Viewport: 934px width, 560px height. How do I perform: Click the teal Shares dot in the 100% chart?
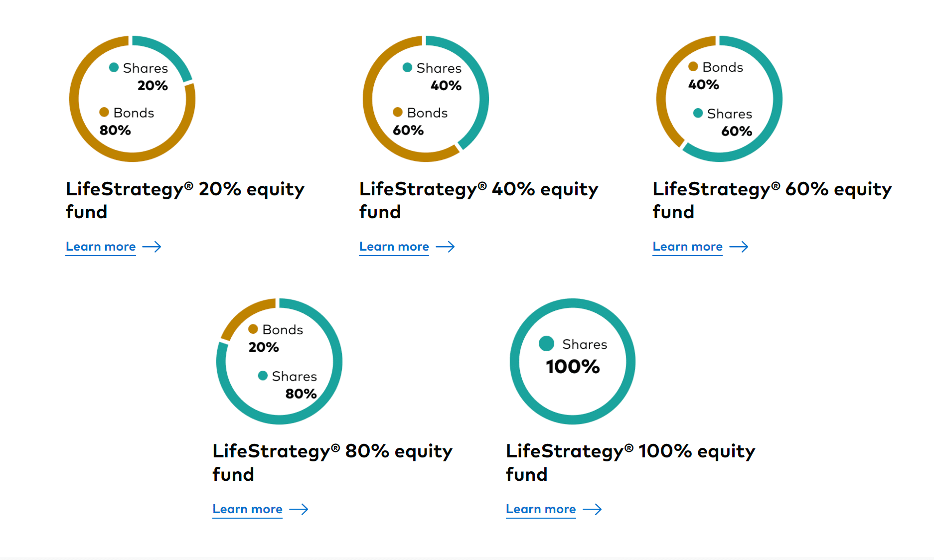546,343
